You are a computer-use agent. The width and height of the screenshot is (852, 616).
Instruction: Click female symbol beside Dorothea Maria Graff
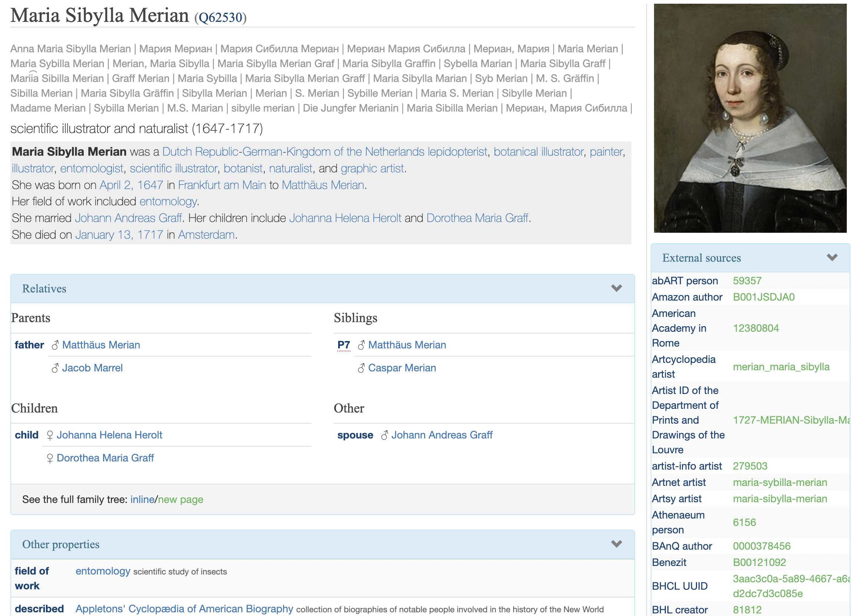(x=50, y=458)
